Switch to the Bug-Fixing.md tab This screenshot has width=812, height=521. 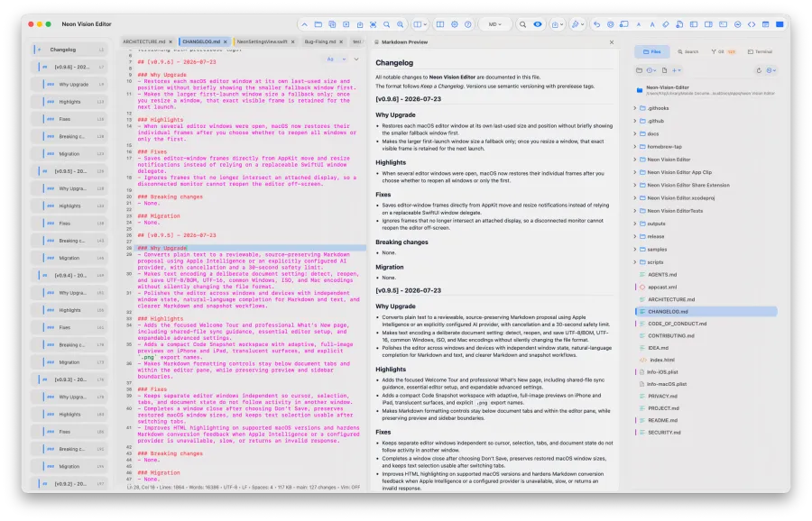pyautogui.click(x=320, y=41)
